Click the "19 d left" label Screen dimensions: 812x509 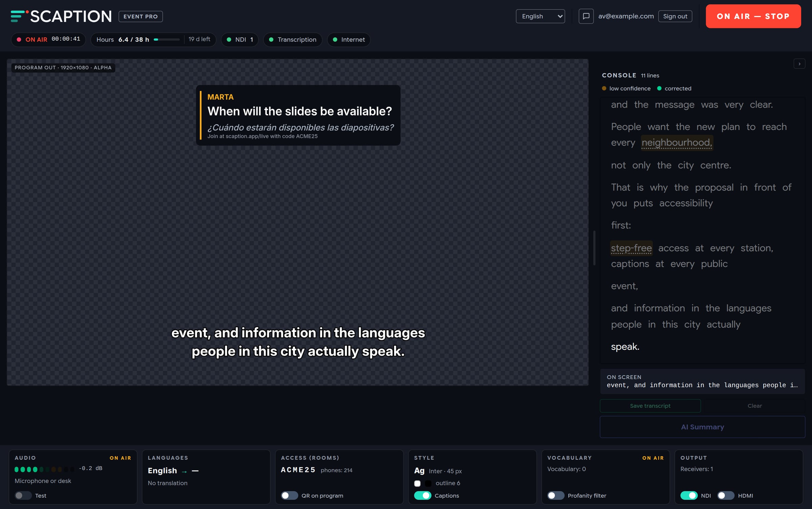tap(199, 39)
